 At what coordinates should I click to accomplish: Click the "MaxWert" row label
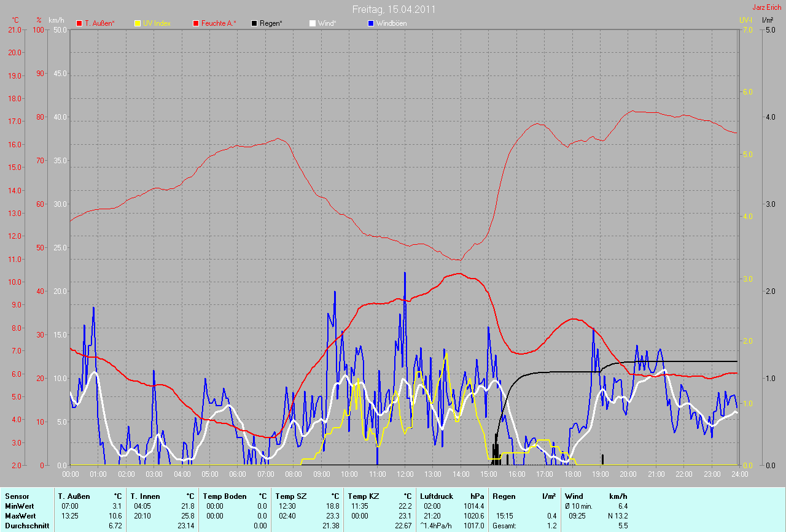coord(20,515)
